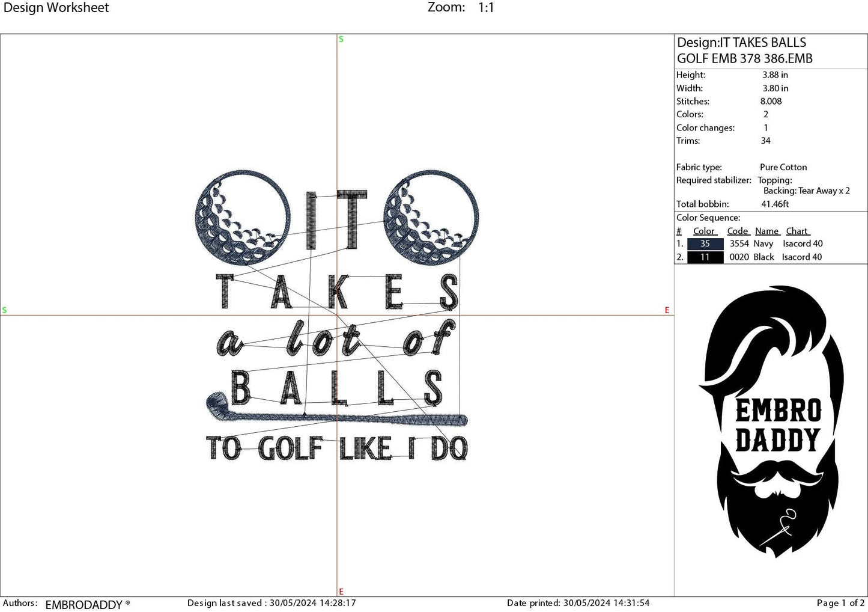Select the red E marker at design bottom

point(341,592)
